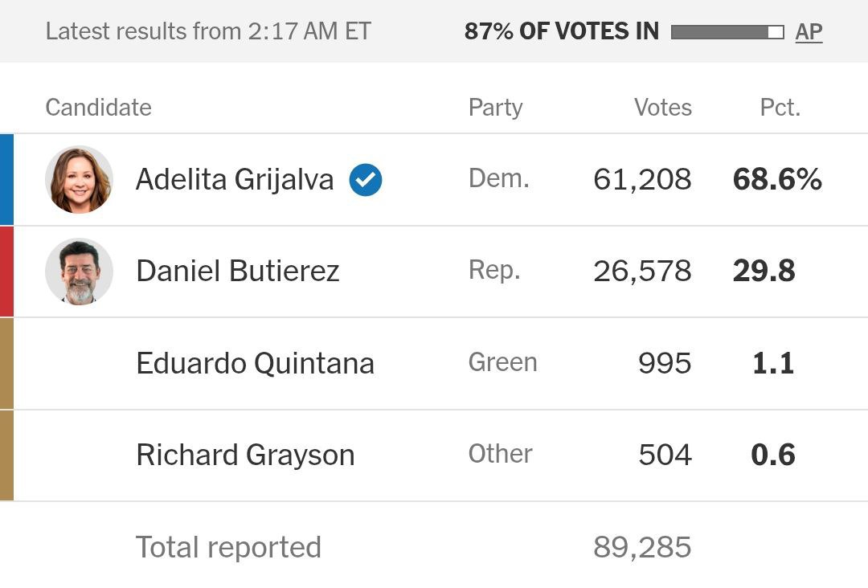Click the Pct. column header
The width and height of the screenshot is (868, 588).
pyautogui.click(x=780, y=108)
